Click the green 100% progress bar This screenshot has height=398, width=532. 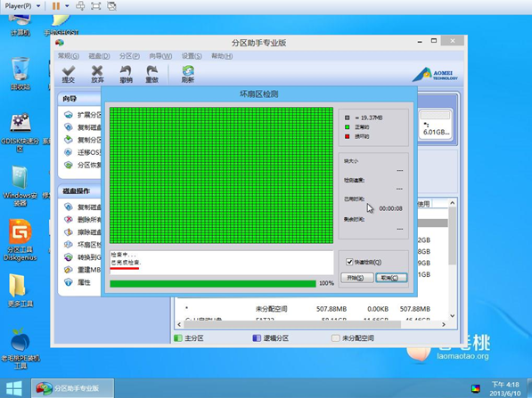[213, 283]
